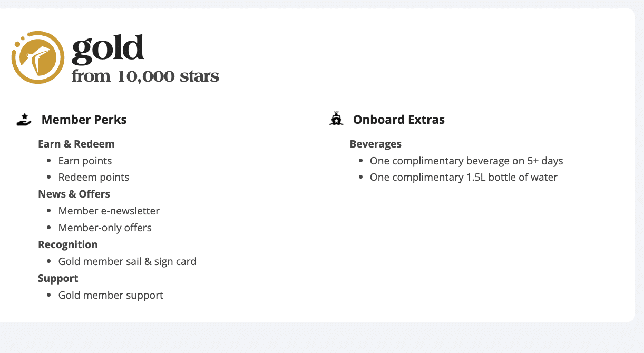Click "from 10,000 stars" subtitle

[145, 76]
